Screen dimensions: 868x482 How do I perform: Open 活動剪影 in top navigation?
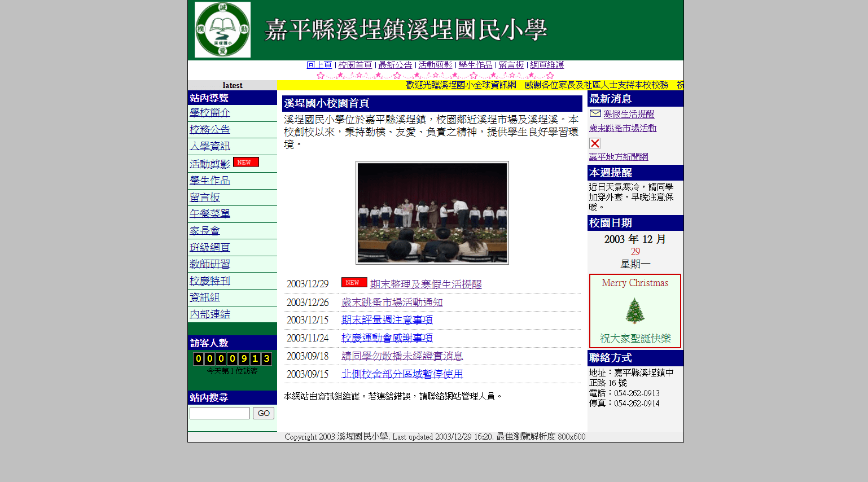(435, 65)
